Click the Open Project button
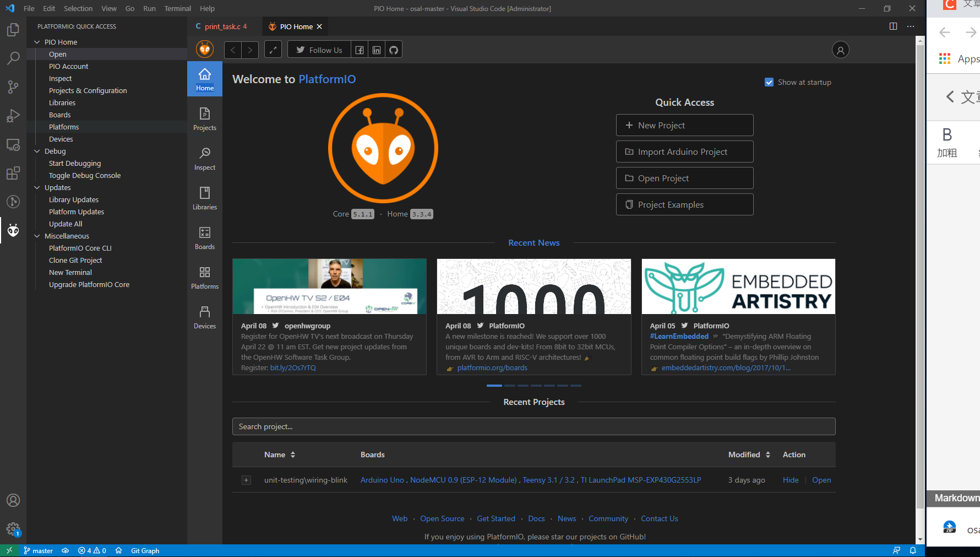 [x=684, y=178]
